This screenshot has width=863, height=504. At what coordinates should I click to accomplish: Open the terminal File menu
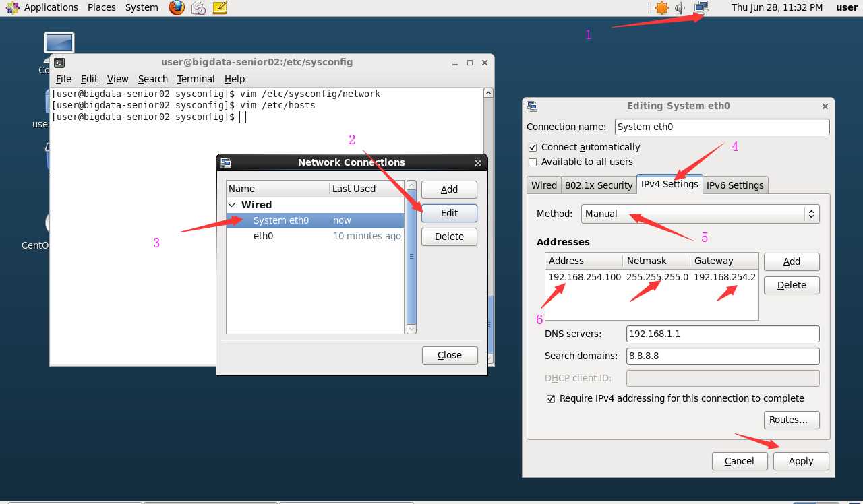click(x=63, y=79)
